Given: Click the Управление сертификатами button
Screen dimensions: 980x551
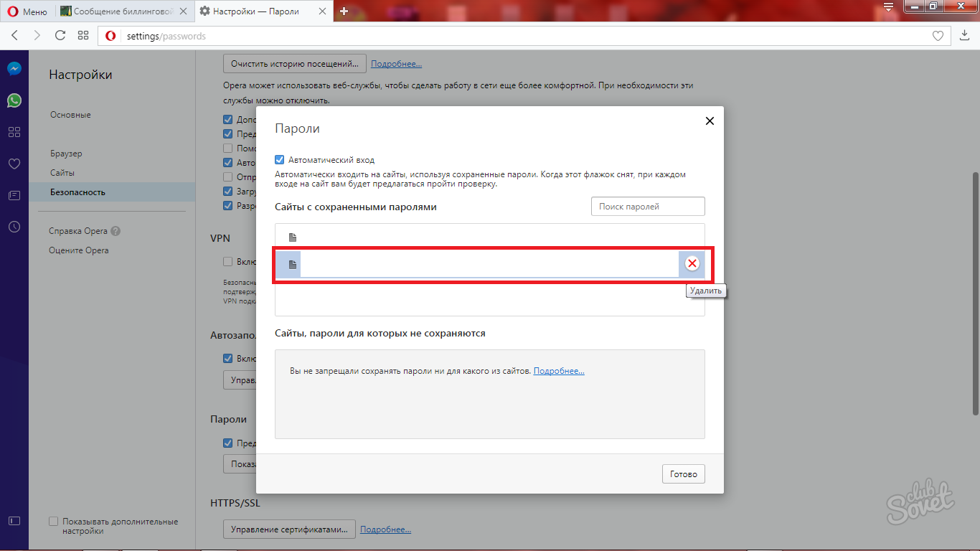Looking at the screenshot, I should click(x=290, y=529).
